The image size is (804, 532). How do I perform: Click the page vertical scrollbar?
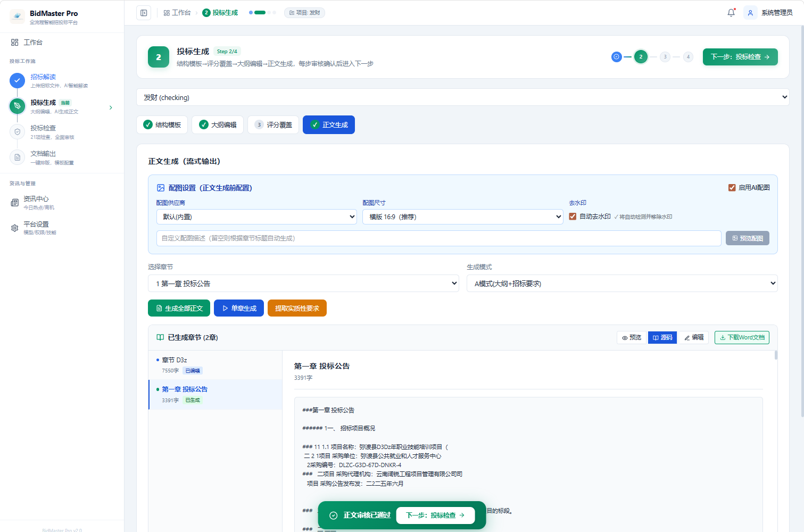coord(802,221)
